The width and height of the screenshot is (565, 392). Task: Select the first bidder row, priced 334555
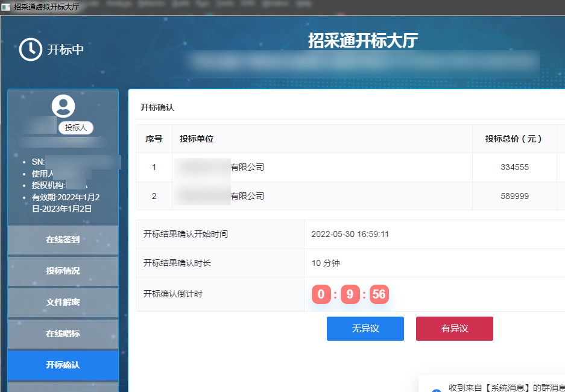(x=350, y=167)
